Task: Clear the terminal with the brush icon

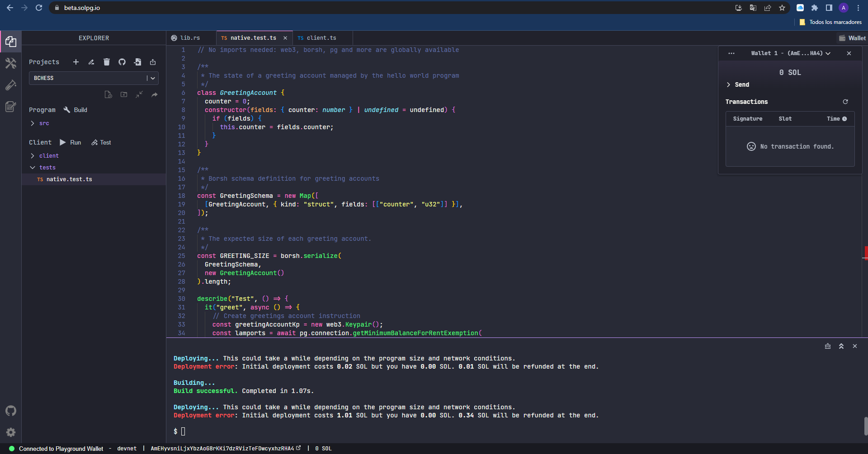Action: coord(828,346)
